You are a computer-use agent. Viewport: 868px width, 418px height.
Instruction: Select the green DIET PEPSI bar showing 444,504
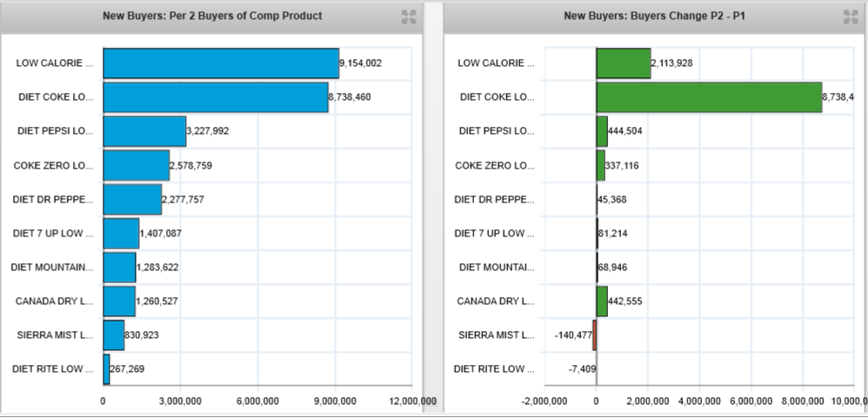(602, 131)
